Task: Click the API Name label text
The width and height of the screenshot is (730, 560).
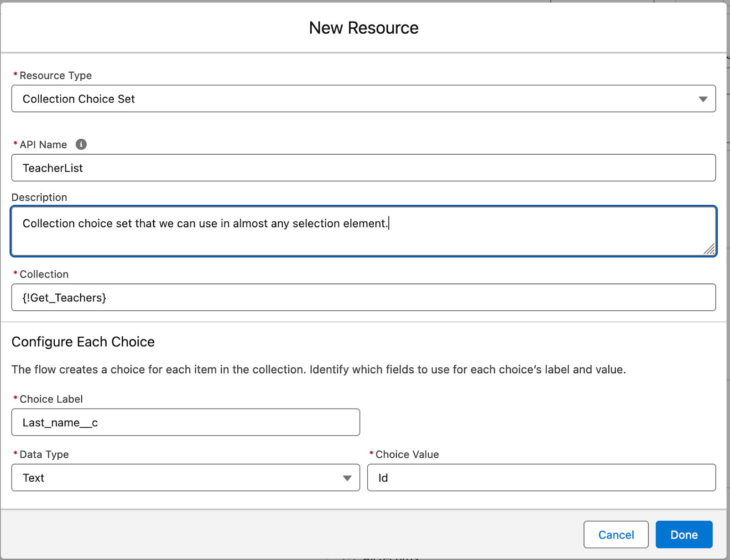Action: pos(43,145)
